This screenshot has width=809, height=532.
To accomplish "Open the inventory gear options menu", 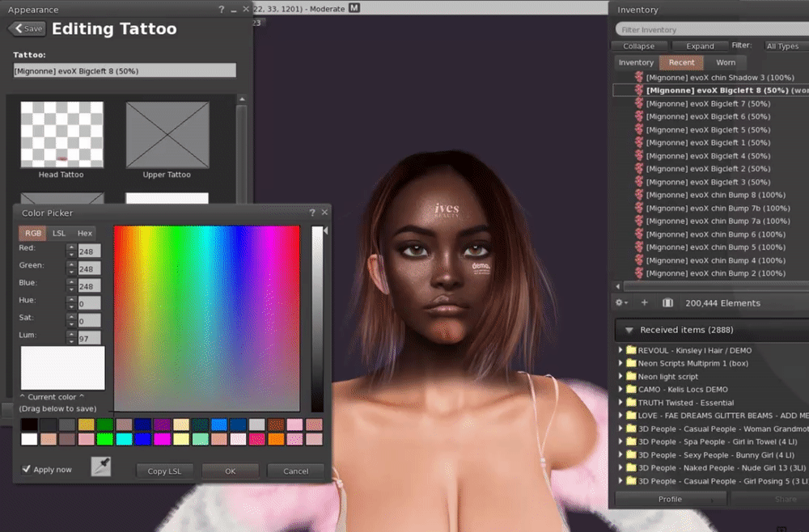I will pos(621,302).
